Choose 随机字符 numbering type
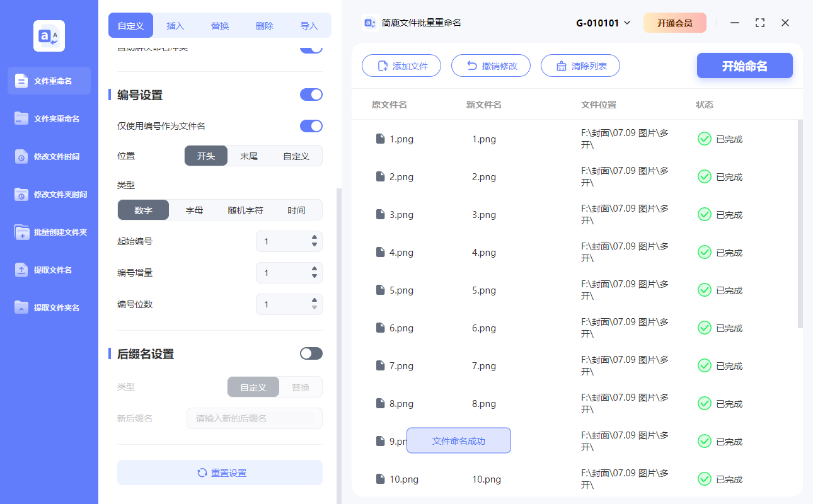Viewport: 813px width, 504px height. [x=246, y=210]
